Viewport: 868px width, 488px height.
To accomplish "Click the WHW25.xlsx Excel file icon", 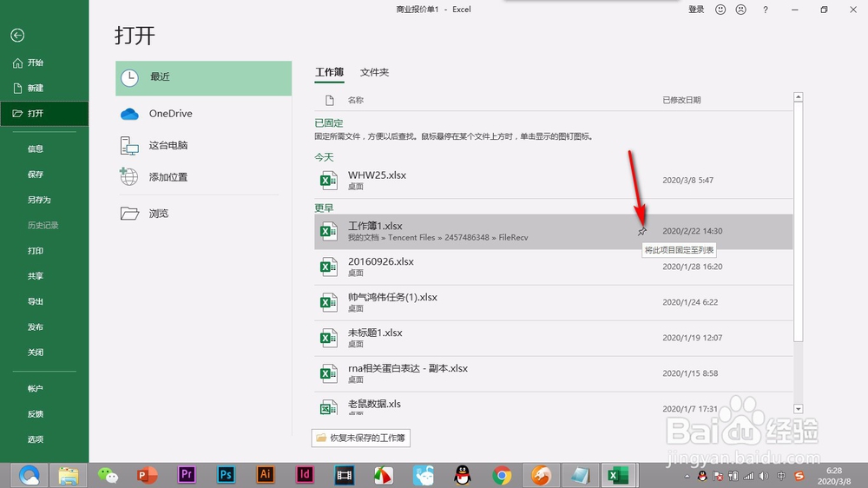I will (x=328, y=180).
